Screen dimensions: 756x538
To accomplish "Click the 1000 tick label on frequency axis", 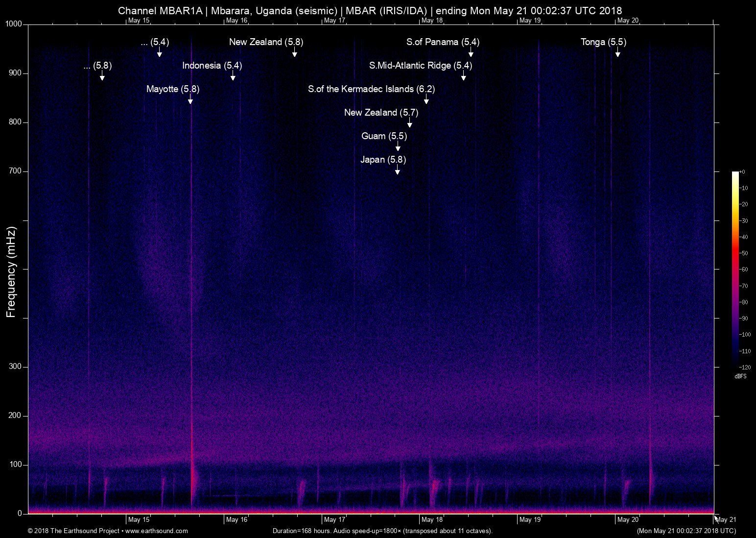I will 14,24.
